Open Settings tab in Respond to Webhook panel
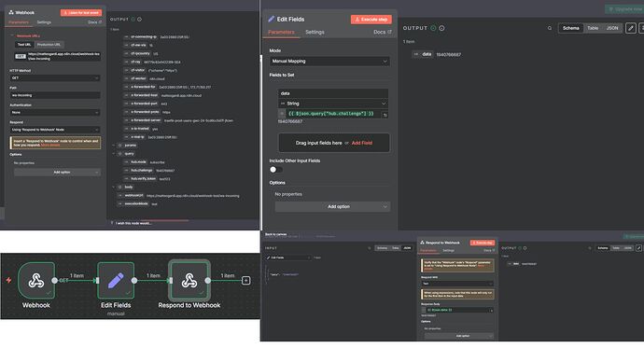 [x=449, y=250]
